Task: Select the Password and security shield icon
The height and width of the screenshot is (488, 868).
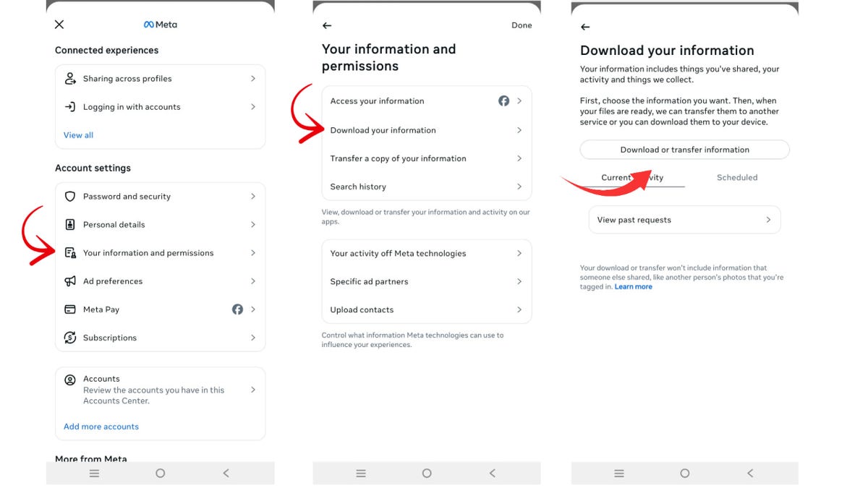Action: pos(69,196)
